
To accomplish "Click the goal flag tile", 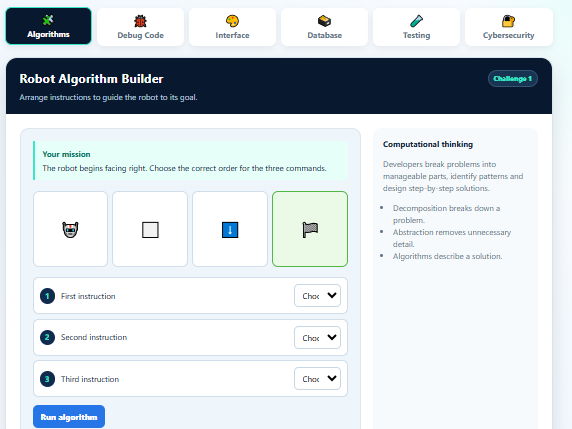I will 310,229.
